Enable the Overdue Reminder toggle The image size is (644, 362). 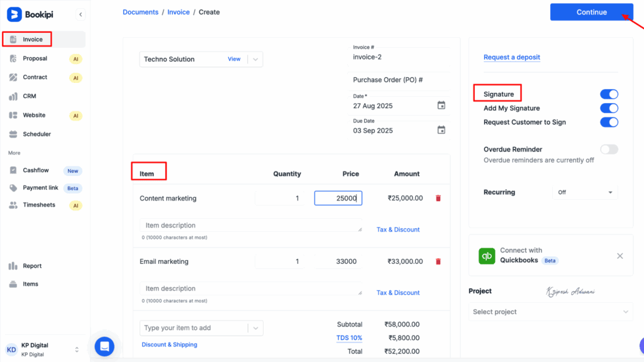click(x=609, y=150)
